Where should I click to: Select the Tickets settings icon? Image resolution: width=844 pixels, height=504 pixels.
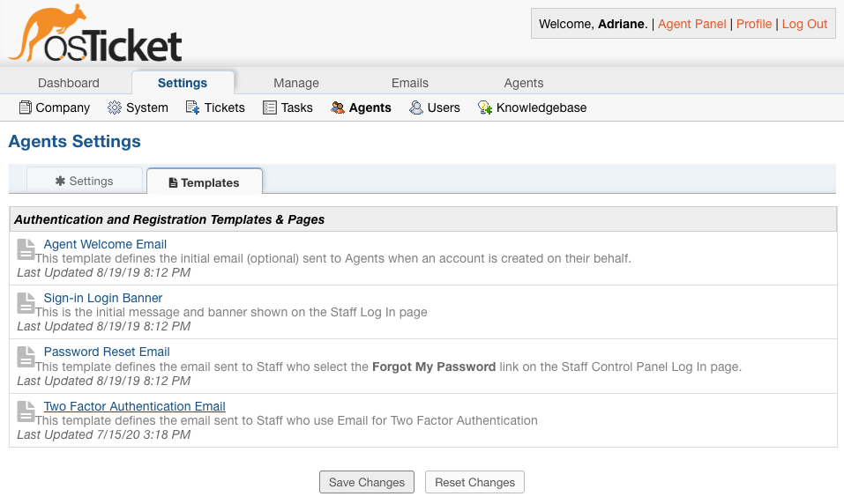coord(192,107)
